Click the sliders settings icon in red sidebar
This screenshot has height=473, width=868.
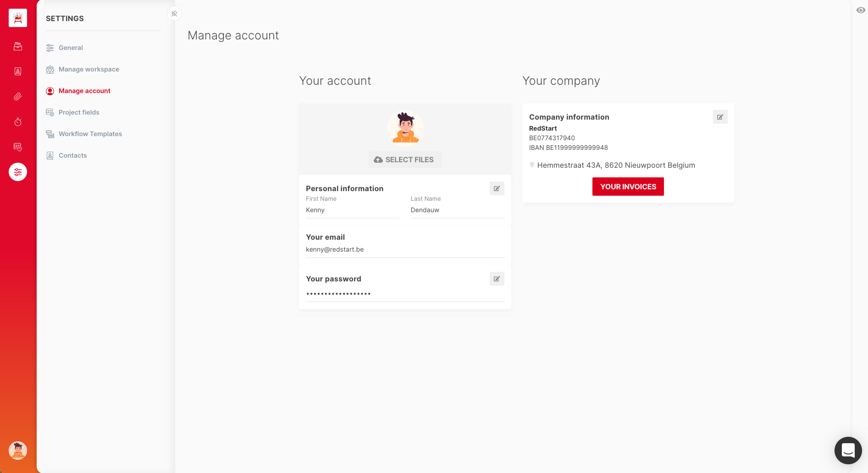click(18, 172)
